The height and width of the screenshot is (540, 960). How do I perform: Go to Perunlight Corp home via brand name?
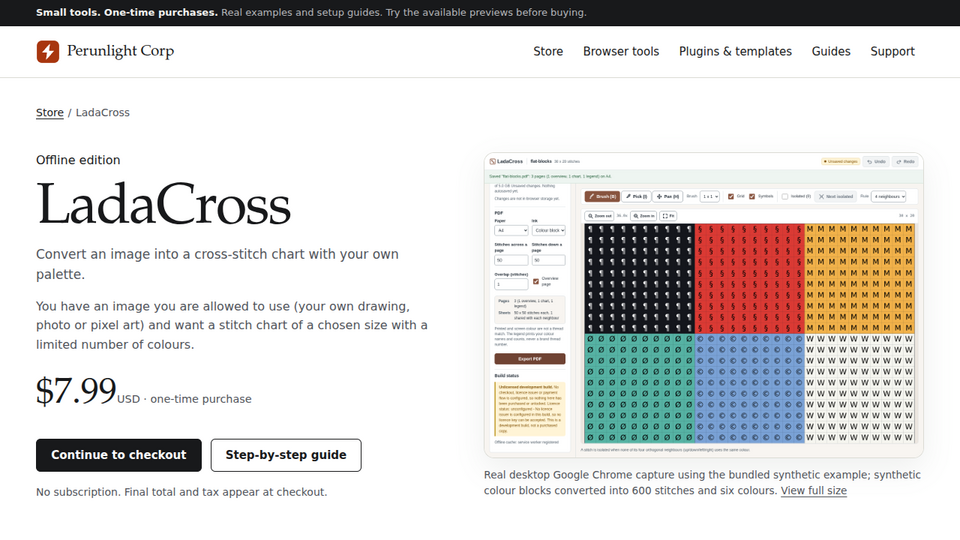pyautogui.click(x=120, y=51)
